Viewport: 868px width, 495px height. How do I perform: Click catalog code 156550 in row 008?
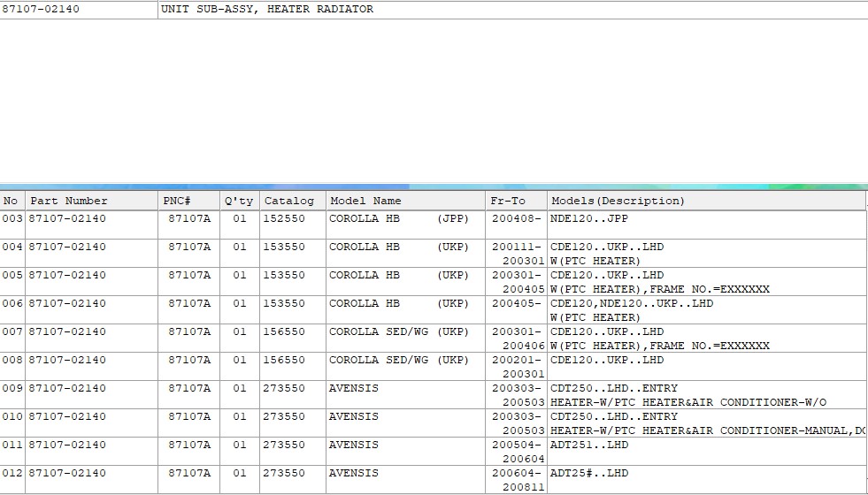pos(284,360)
